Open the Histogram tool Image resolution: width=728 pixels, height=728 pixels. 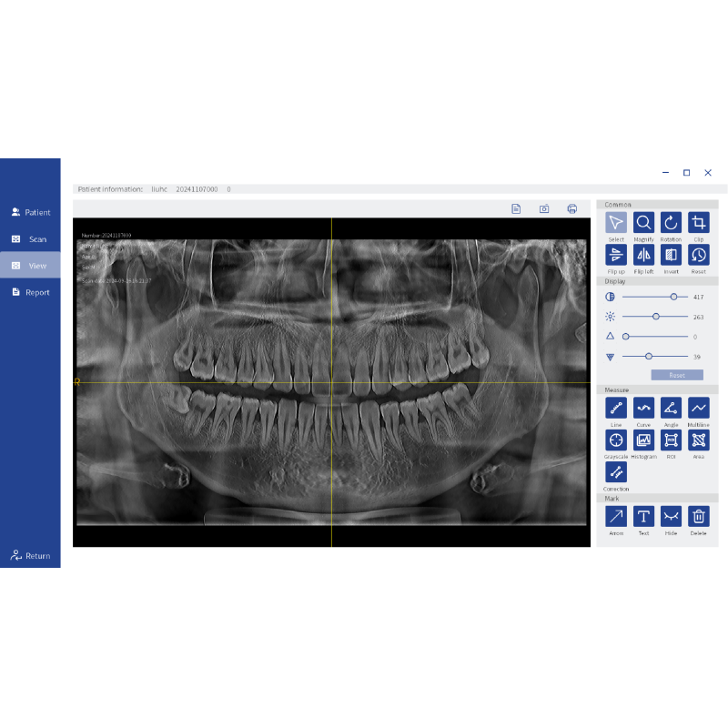click(x=643, y=440)
